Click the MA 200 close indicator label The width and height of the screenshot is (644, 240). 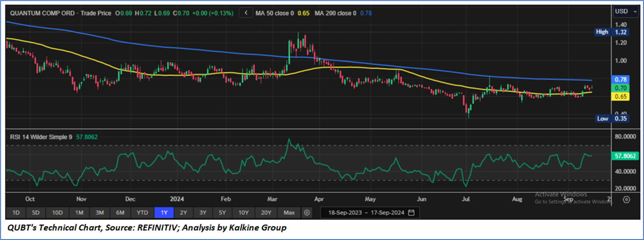click(x=335, y=13)
